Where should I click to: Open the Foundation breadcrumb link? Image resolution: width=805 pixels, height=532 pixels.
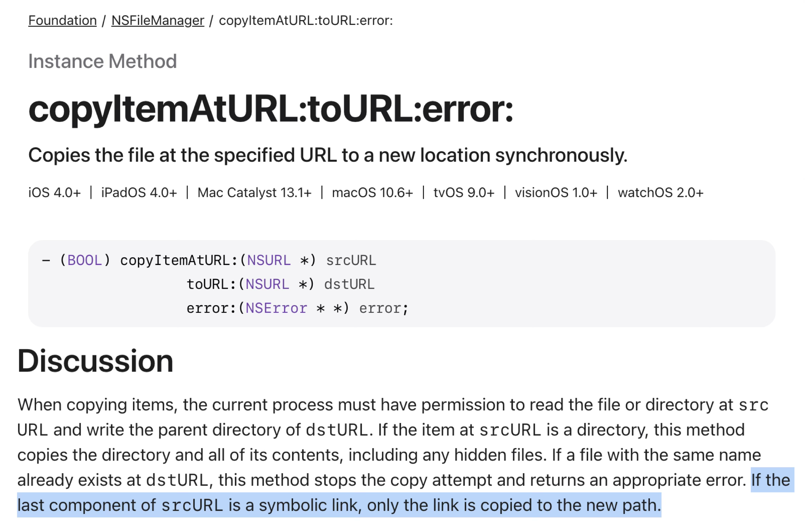point(62,20)
